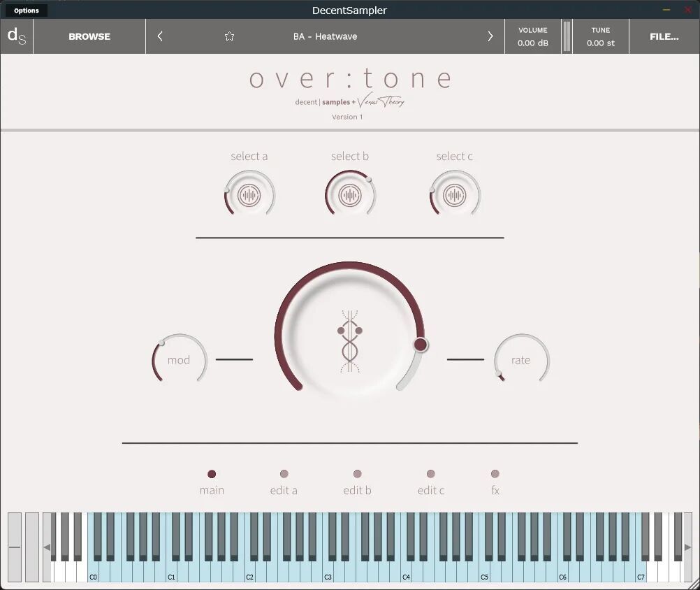Go to the previous preset arrow

(160, 36)
